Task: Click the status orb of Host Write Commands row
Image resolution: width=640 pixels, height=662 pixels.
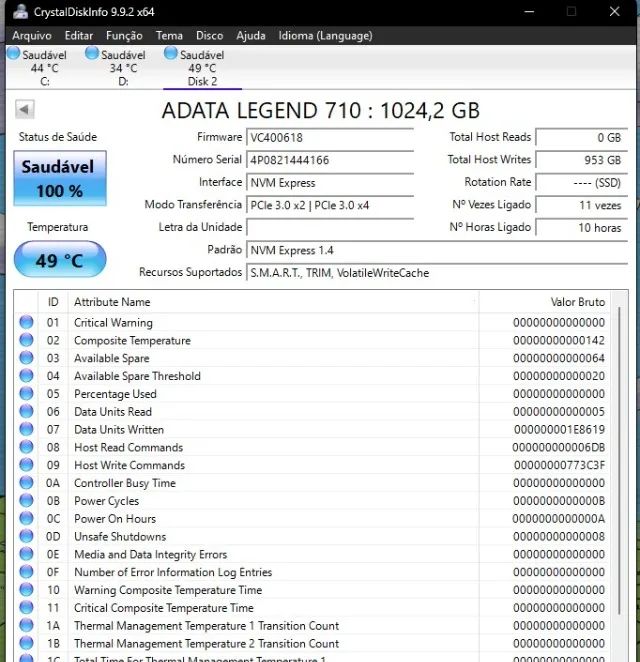Action: point(26,464)
